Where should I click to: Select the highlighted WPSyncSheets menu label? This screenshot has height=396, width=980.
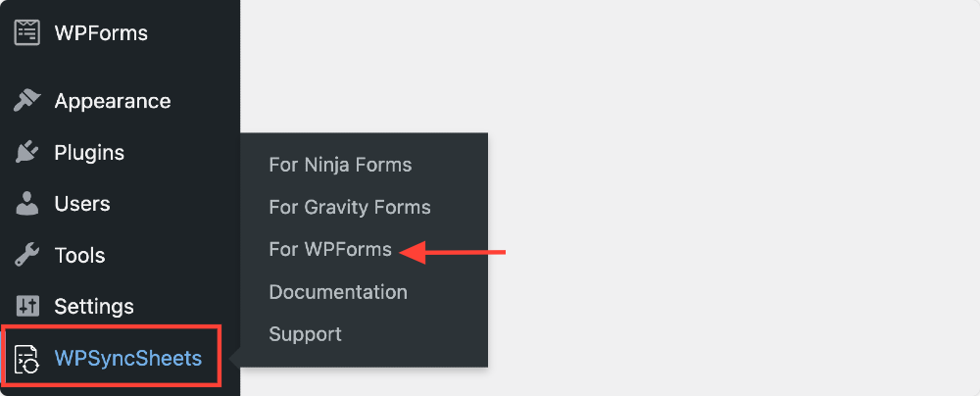(128, 359)
